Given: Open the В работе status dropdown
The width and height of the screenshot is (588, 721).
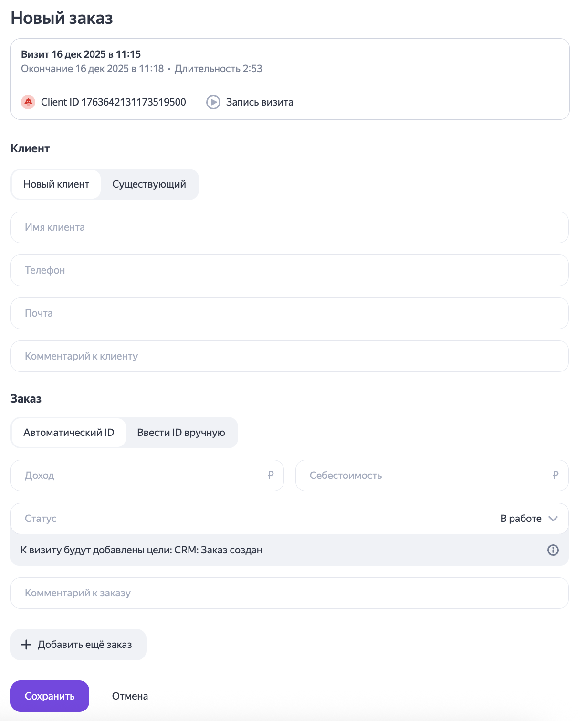Looking at the screenshot, I should (x=521, y=519).
